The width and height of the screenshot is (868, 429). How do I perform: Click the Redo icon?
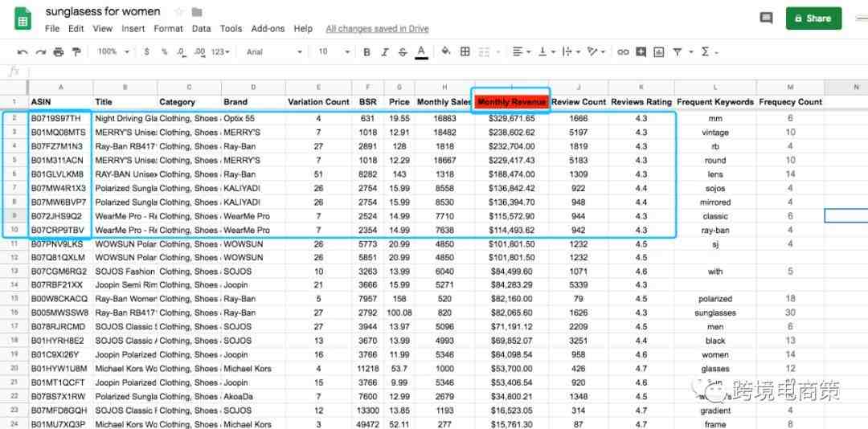[40, 52]
